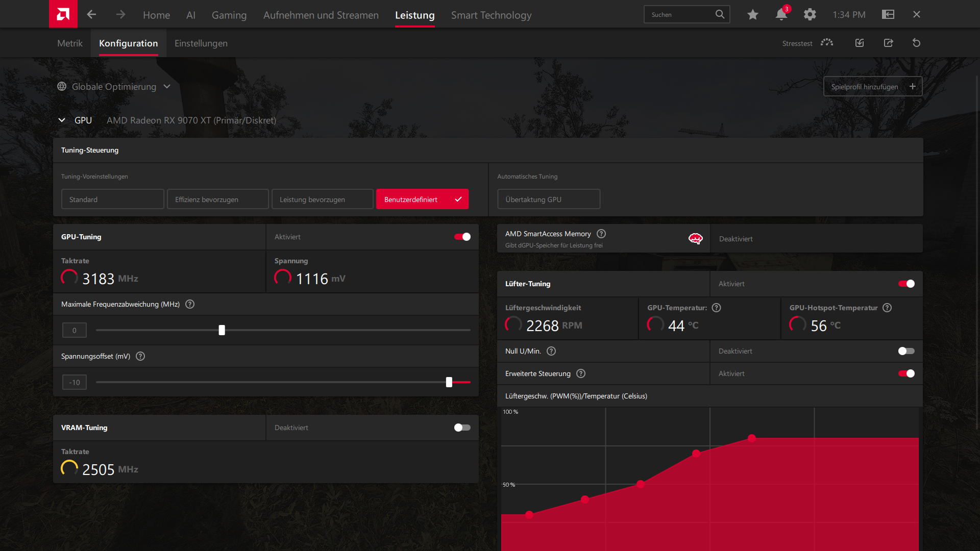
Task: Click reset tuning arrow icon
Action: coord(916,43)
